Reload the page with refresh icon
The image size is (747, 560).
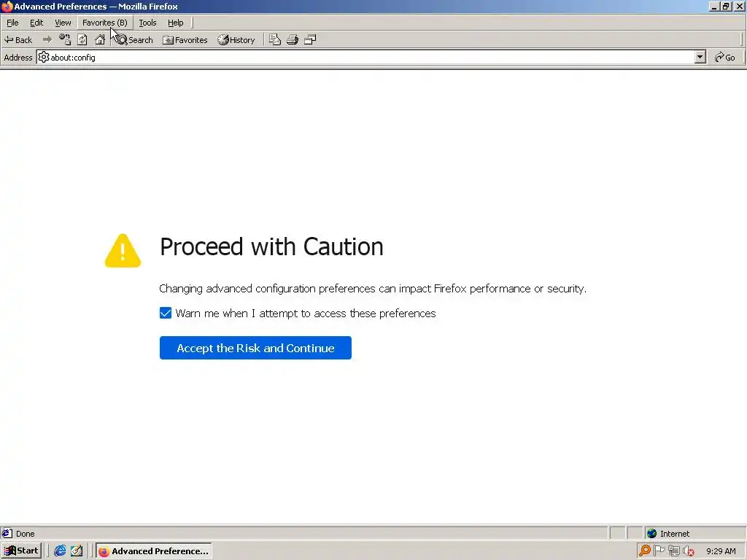point(82,39)
